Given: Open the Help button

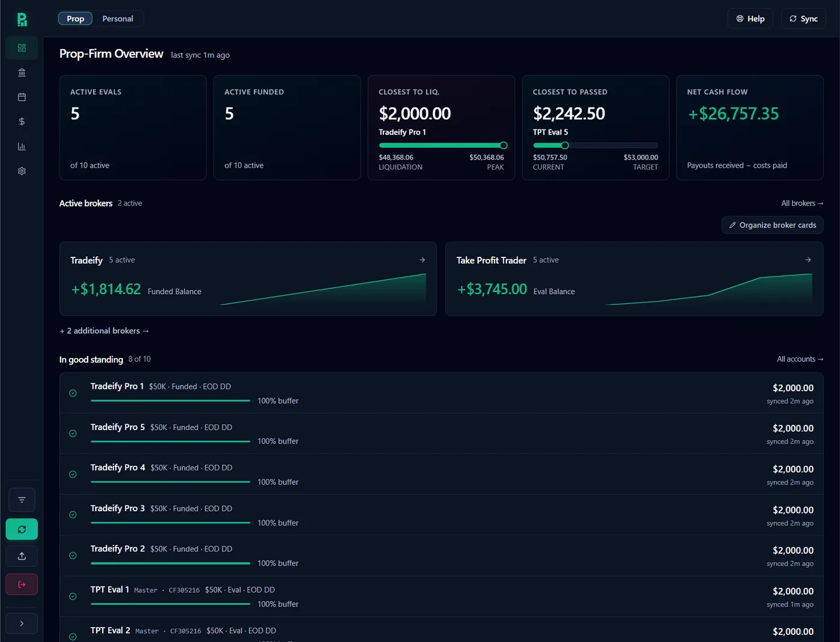Looking at the screenshot, I should click(x=751, y=19).
